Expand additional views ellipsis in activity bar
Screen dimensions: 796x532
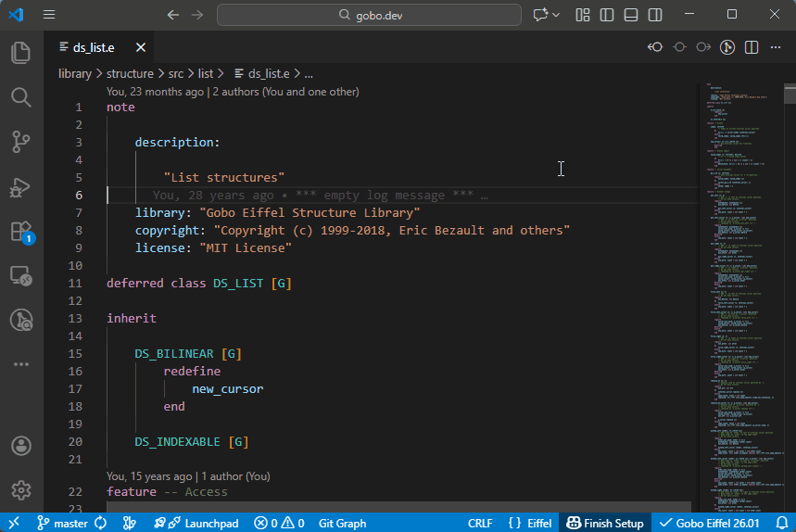pos(20,364)
